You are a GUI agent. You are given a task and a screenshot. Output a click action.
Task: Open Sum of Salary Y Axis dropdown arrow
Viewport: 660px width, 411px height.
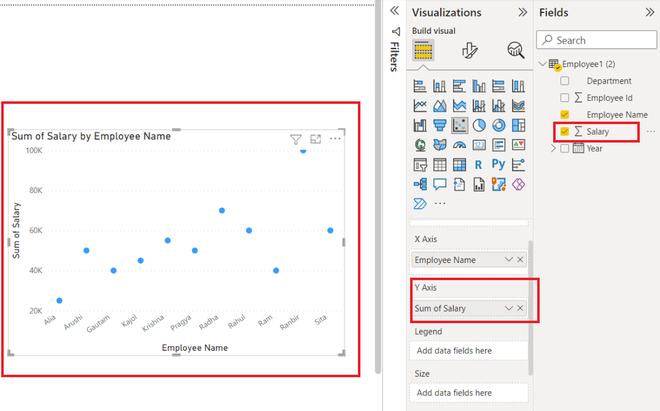pos(508,308)
